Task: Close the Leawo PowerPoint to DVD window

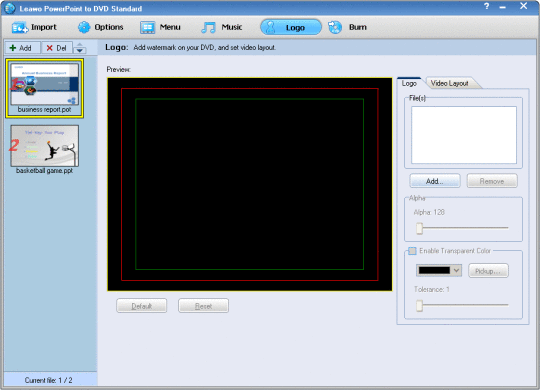Action: [x=523, y=6]
